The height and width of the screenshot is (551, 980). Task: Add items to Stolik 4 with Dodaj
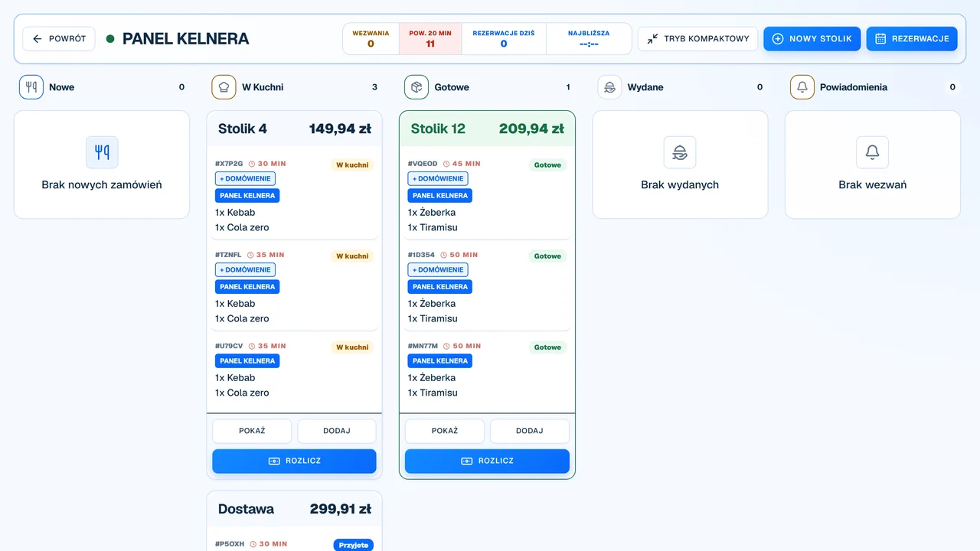(337, 431)
